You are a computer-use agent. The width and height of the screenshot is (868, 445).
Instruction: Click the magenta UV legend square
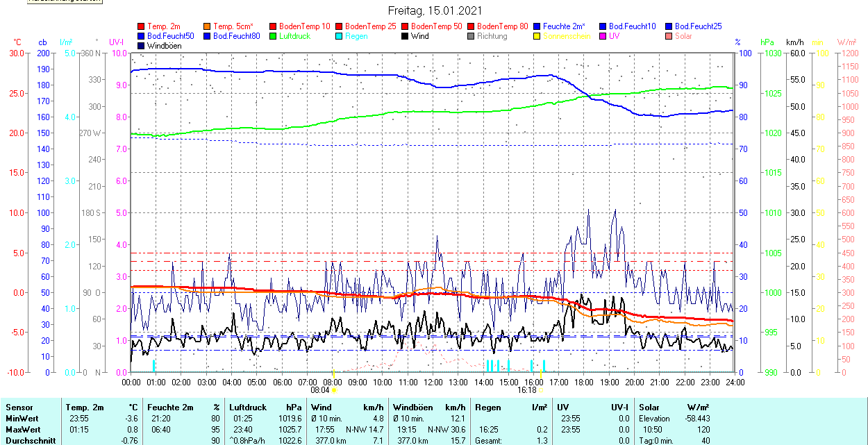[x=603, y=36]
